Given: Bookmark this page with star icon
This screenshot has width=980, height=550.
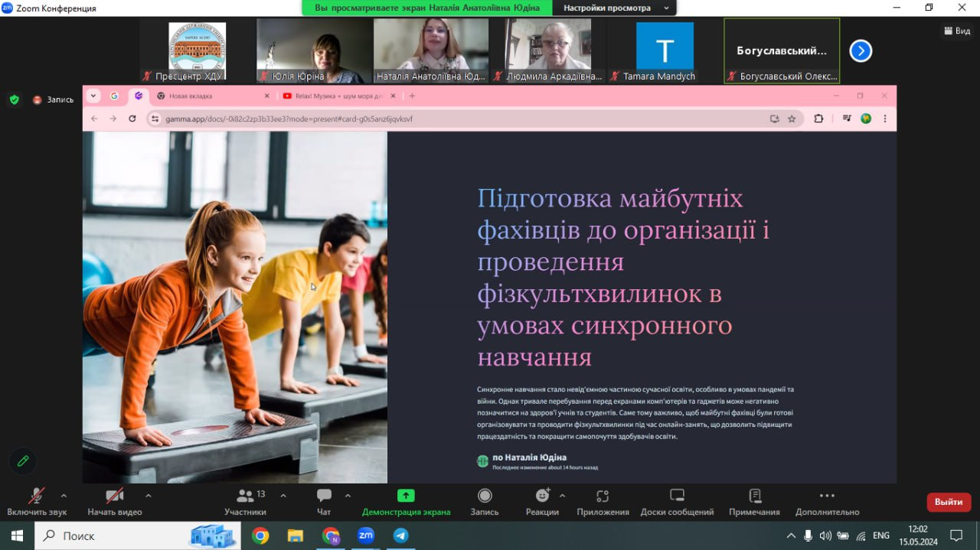Looking at the screenshot, I should click(x=792, y=119).
